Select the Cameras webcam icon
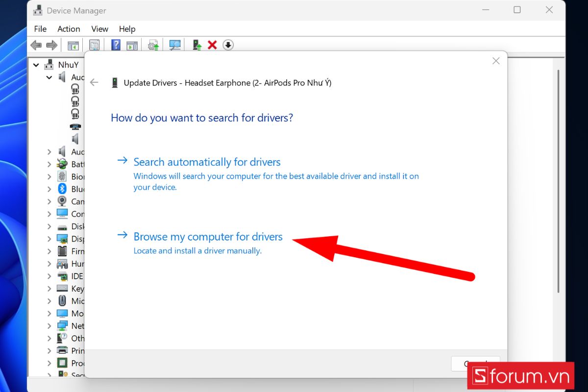Viewport: 588px width, 392px height. coord(62,201)
